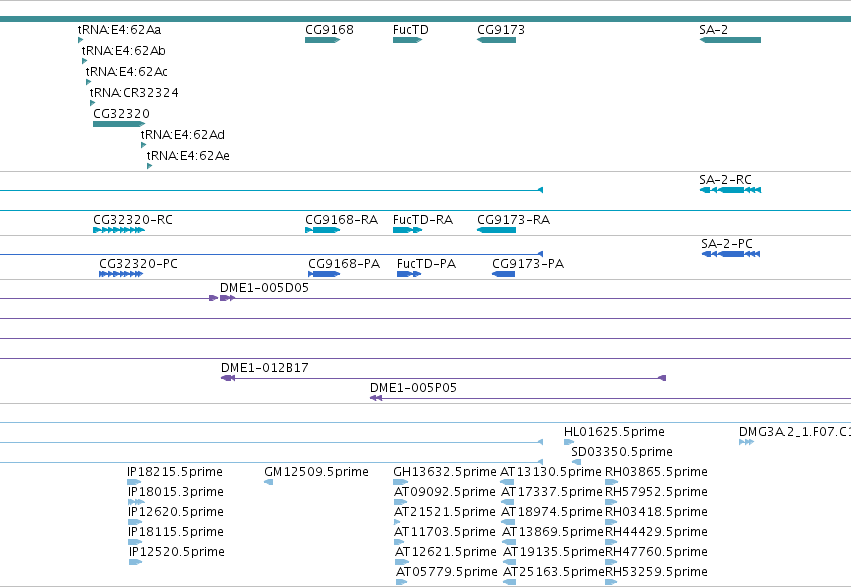Select AT21521.5prime EST label
This screenshot has width=851, height=587.
point(445,512)
